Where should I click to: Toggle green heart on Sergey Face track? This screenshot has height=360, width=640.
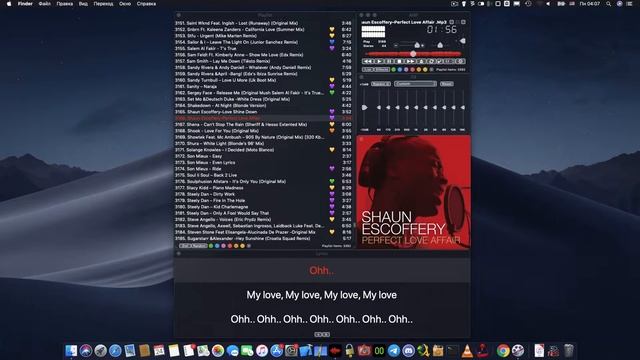tap(332, 93)
